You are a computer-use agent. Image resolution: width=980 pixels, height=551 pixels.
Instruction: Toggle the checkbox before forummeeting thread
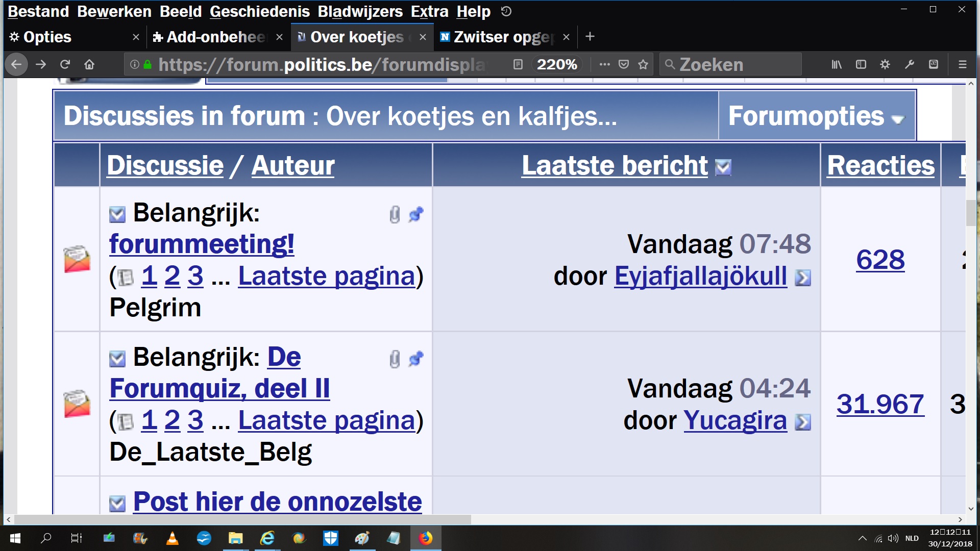click(117, 215)
